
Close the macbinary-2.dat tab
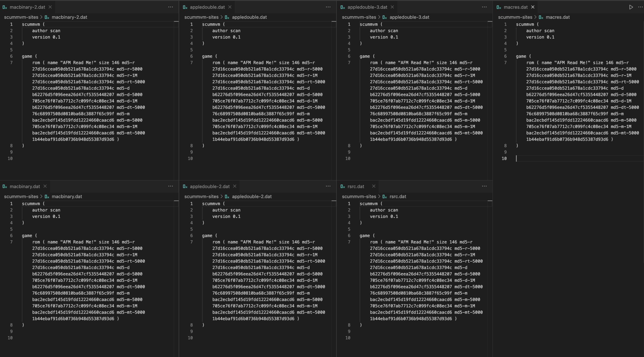pos(50,7)
